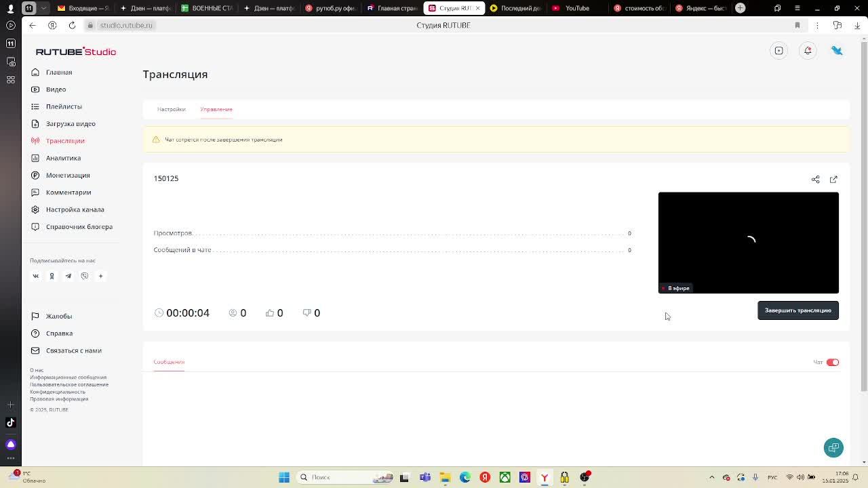868x488 pixels.
Task: Click the VK social icon
Action: click(x=36, y=276)
